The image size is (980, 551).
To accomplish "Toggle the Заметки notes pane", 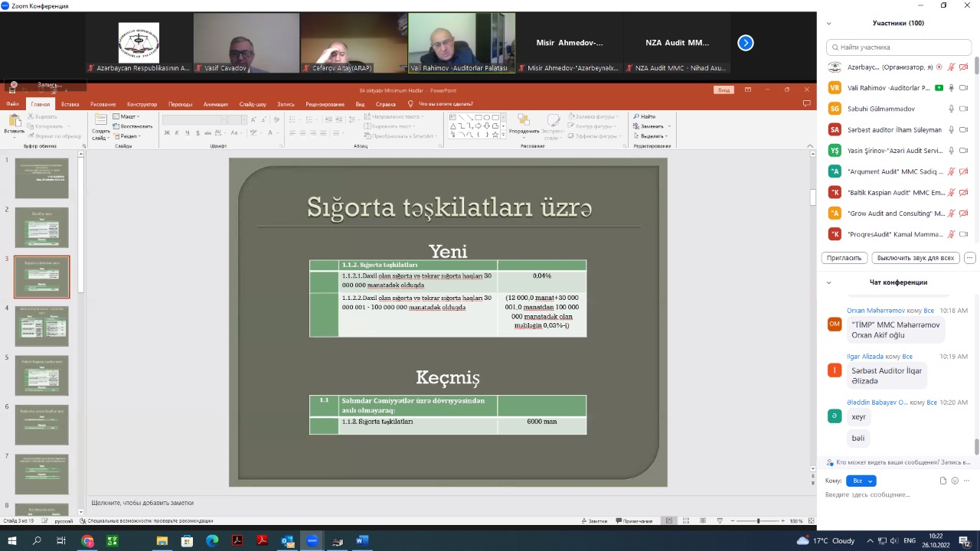I will click(x=593, y=521).
